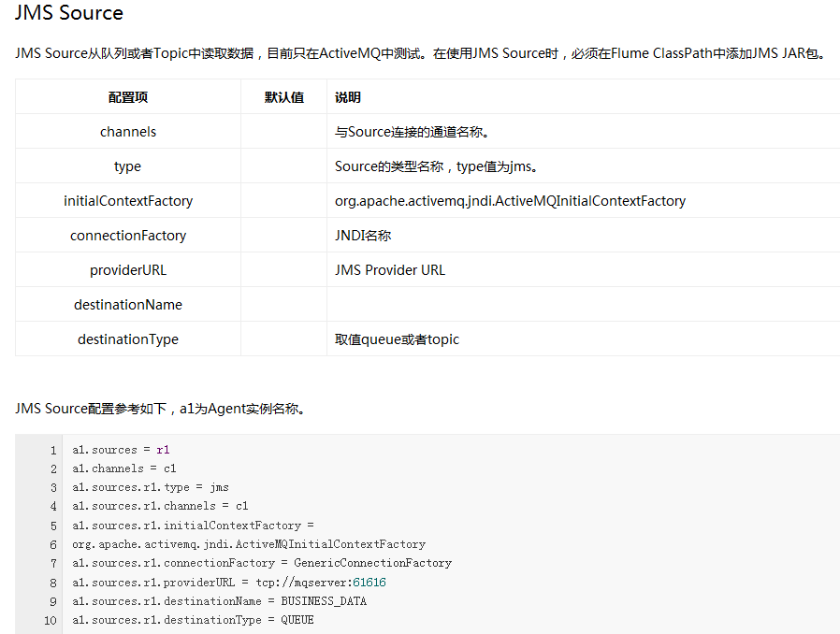The image size is (840, 634).
Task: Click code line number 10
Action: 51,620
